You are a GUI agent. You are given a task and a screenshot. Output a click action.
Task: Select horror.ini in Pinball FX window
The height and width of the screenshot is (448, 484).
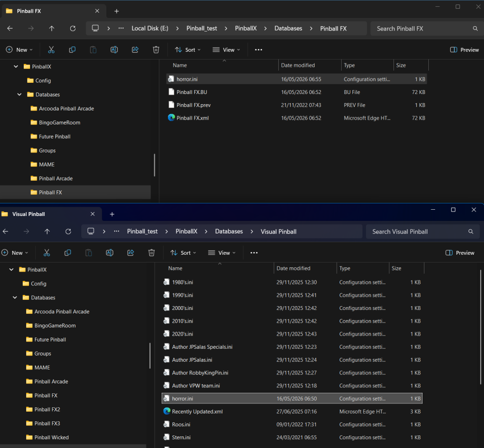pyautogui.click(x=296, y=79)
